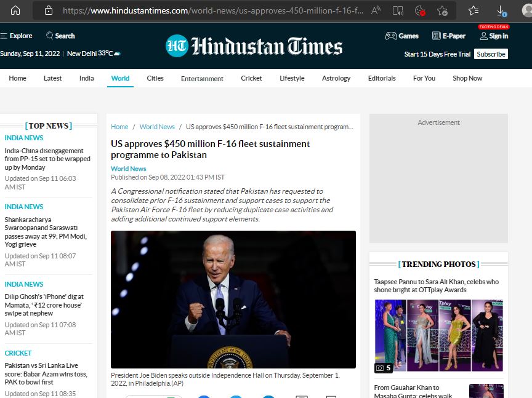Click INDIA NEWS label above Dilip Ghosh story

pyautogui.click(x=24, y=284)
